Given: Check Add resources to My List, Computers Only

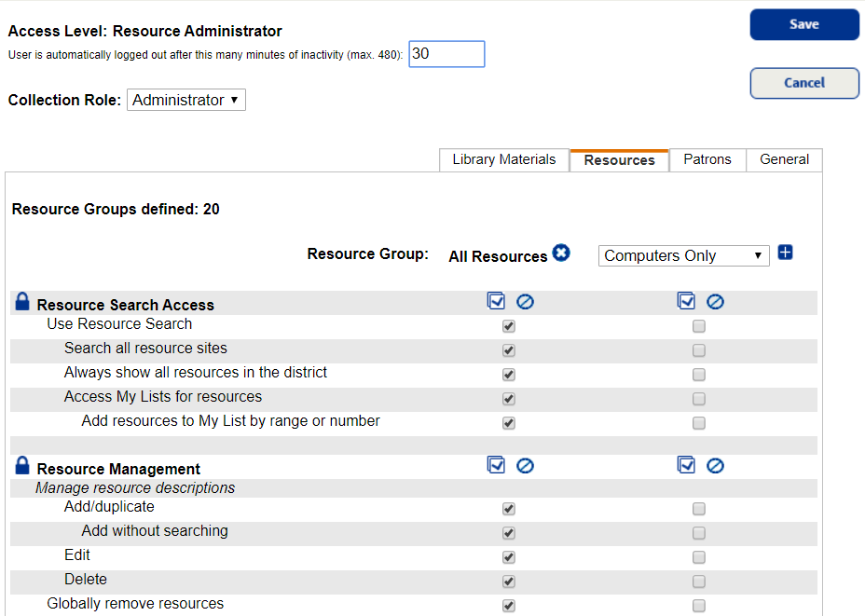Looking at the screenshot, I should (x=699, y=423).
